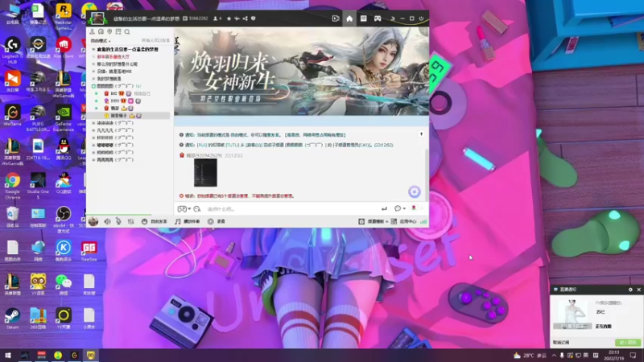This screenshot has height=362, width=644.
Task: Open the Tencent QQ penguin desktop icon
Action: click(64, 150)
